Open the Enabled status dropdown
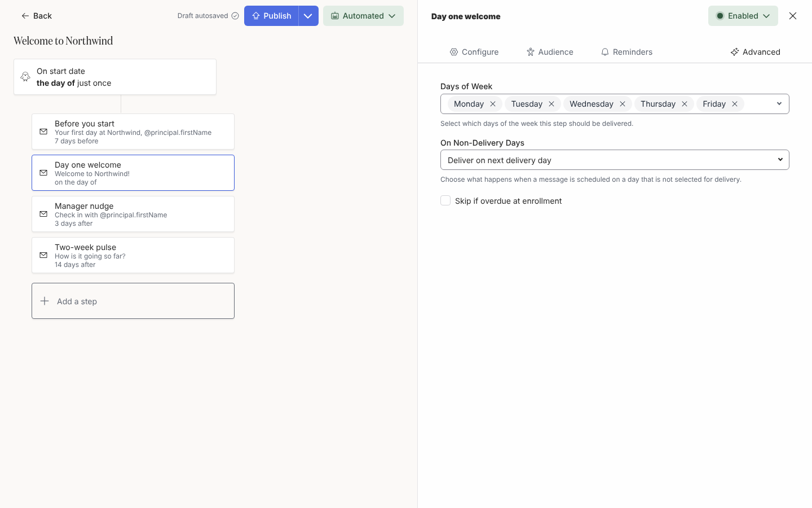The width and height of the screenshot is (812, 508). (743, 16)
